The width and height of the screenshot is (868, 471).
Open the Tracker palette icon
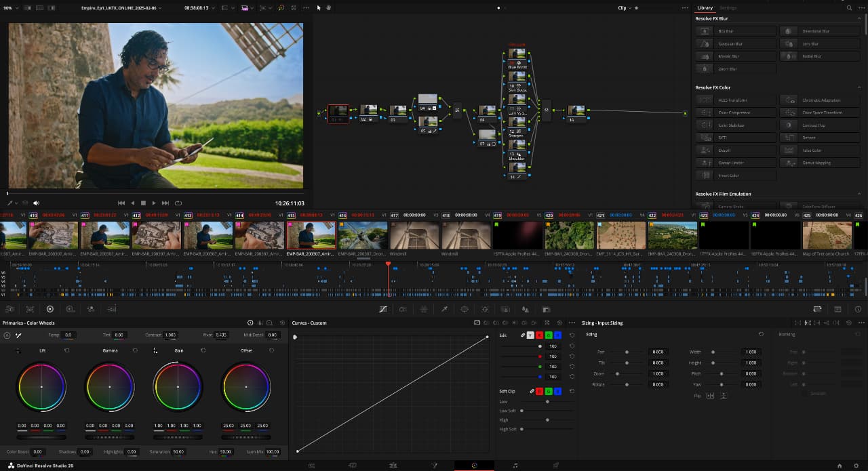[x=485, y=309]
